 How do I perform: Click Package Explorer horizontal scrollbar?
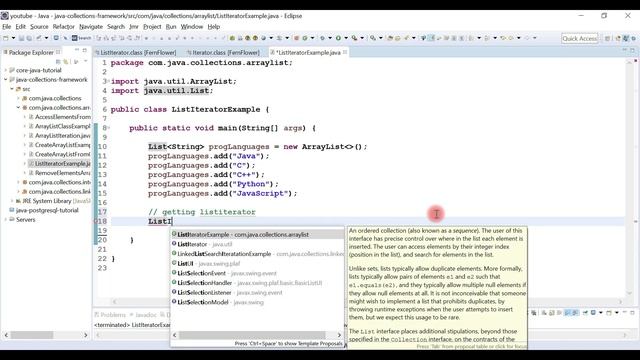32,335
